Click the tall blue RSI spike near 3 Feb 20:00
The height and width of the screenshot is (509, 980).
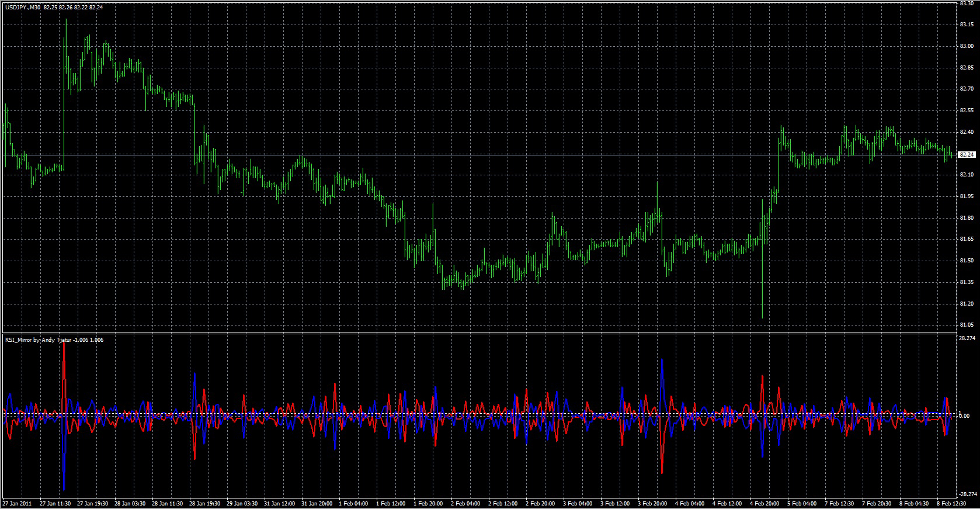click(662, 362)
